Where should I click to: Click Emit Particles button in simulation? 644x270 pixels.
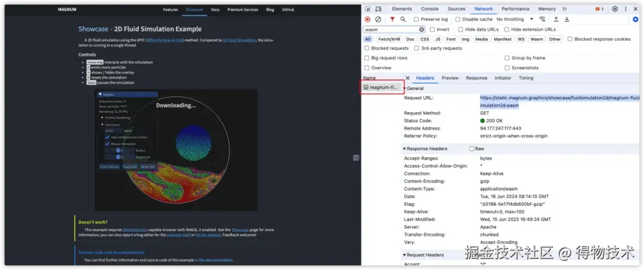point(109,167)
